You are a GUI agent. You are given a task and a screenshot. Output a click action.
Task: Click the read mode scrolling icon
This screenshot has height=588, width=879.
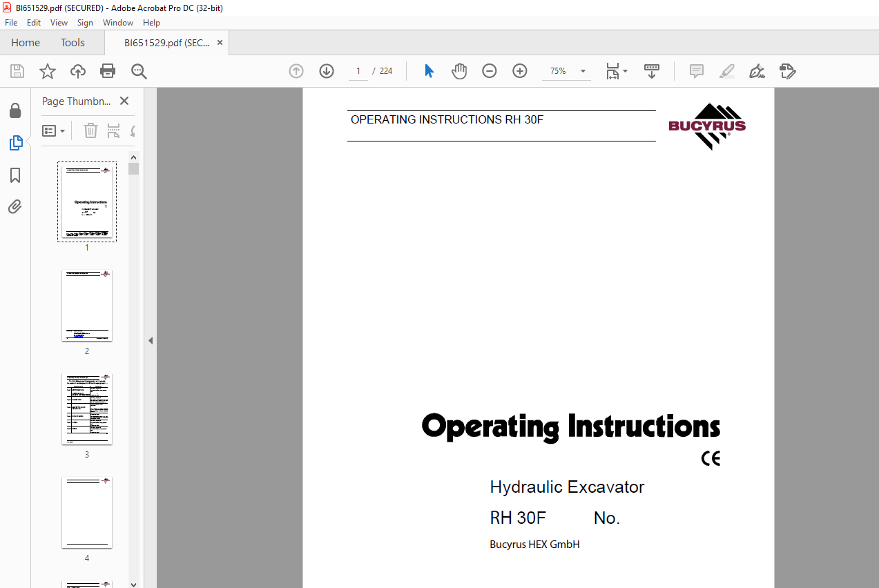[652, 71]
